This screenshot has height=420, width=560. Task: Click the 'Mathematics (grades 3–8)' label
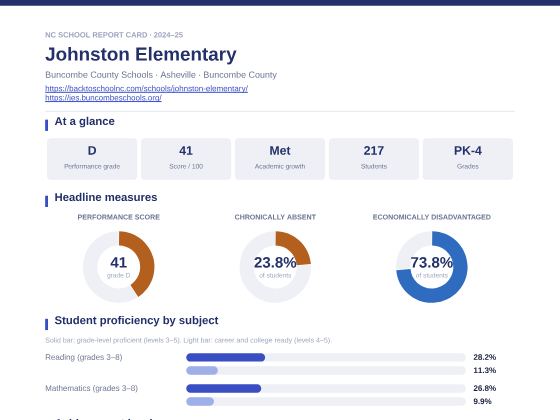[x=91, y=388]
